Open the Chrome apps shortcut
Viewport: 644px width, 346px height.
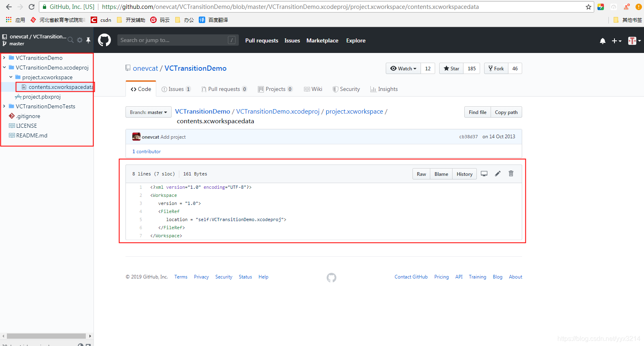click(x=15, y=20)
